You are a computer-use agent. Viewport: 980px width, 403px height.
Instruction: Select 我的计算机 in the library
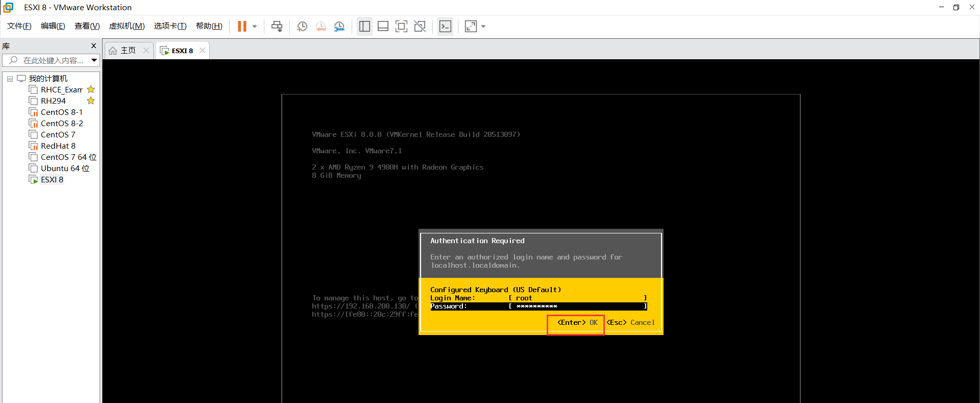coord(48,79)
